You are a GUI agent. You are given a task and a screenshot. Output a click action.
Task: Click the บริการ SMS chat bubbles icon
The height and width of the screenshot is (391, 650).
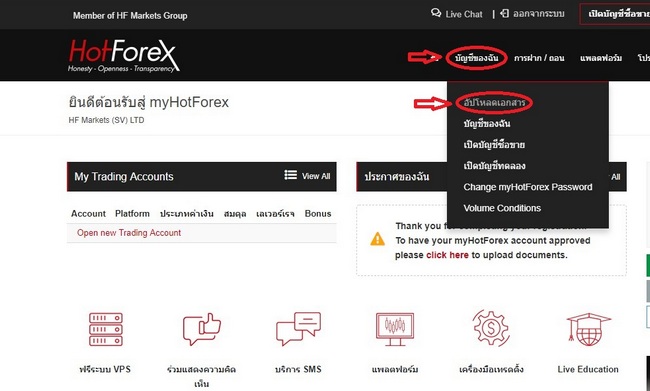click(x=298, y=329)
